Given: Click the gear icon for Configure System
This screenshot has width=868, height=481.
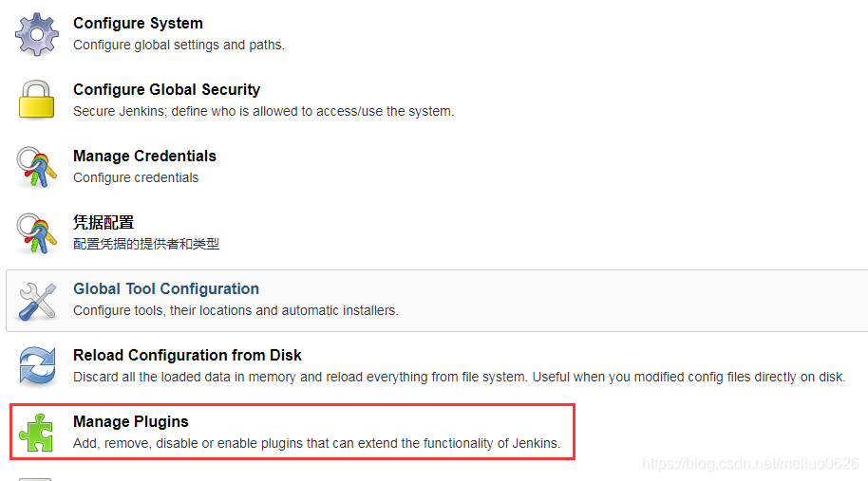Looking at the screenshot, I should pos(36,34).
